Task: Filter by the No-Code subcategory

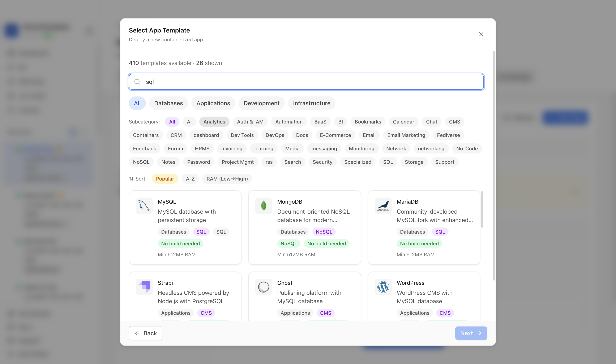Action: [467, 149]
